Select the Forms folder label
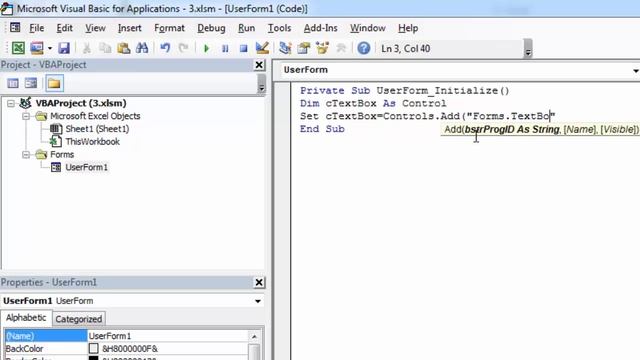This screenshot has width=640, height=360. (x=62, y=155)
